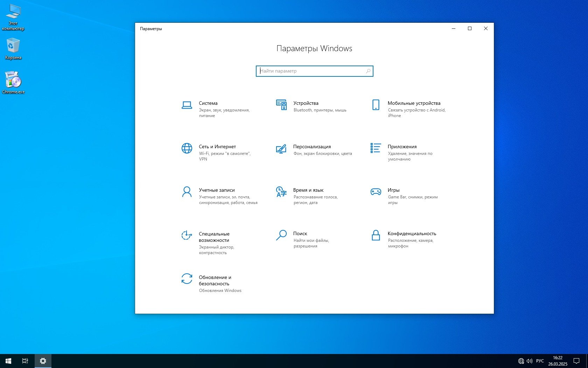Click the Обновление и безопасность title

[x=215, y=280]
